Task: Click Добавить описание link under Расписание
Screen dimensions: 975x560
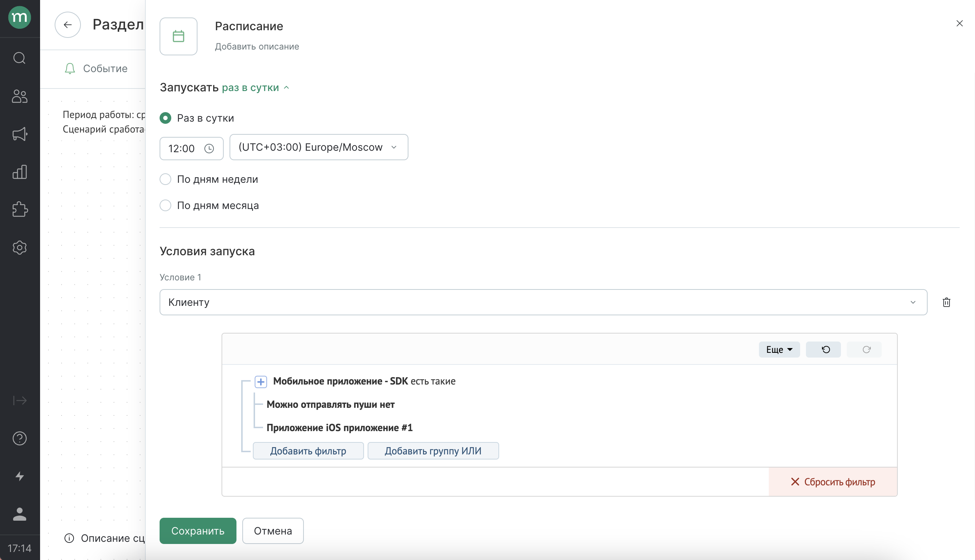Action: tap(257, 47)
